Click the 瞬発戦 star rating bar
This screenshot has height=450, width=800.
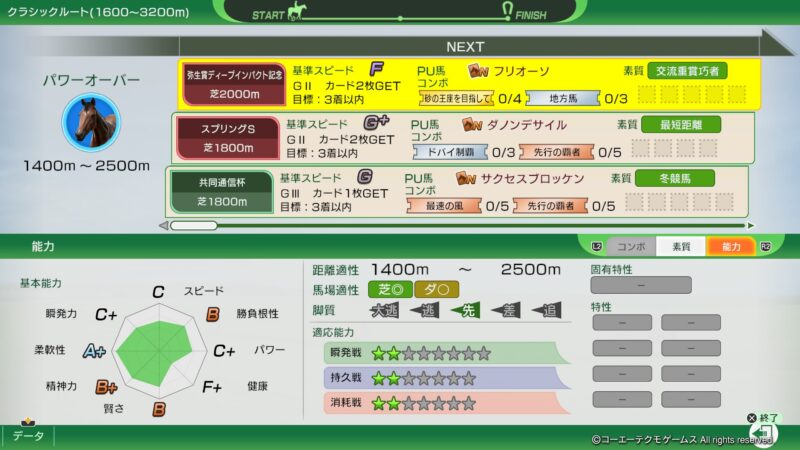point(447,353)
